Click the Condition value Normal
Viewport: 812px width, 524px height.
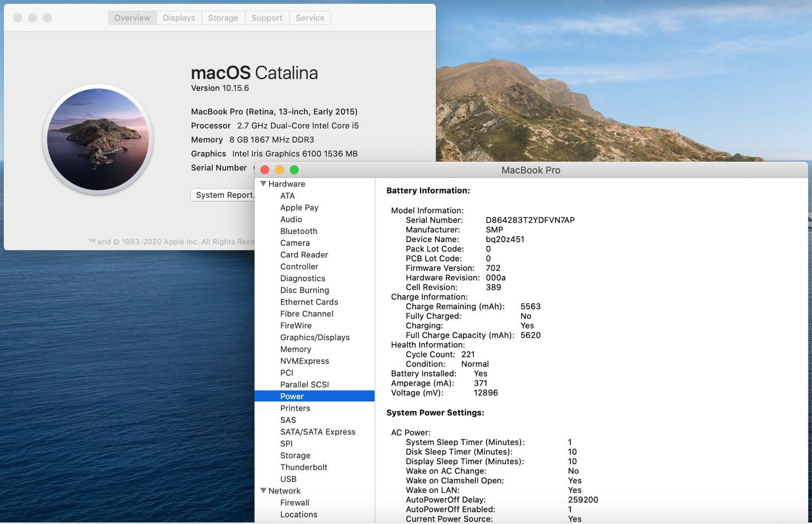pos(475,364)
